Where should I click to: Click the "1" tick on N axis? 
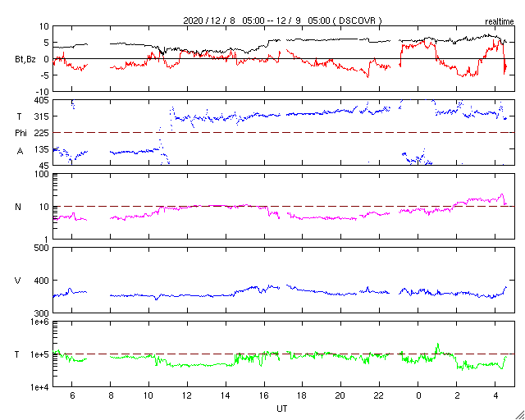[47, 240]
